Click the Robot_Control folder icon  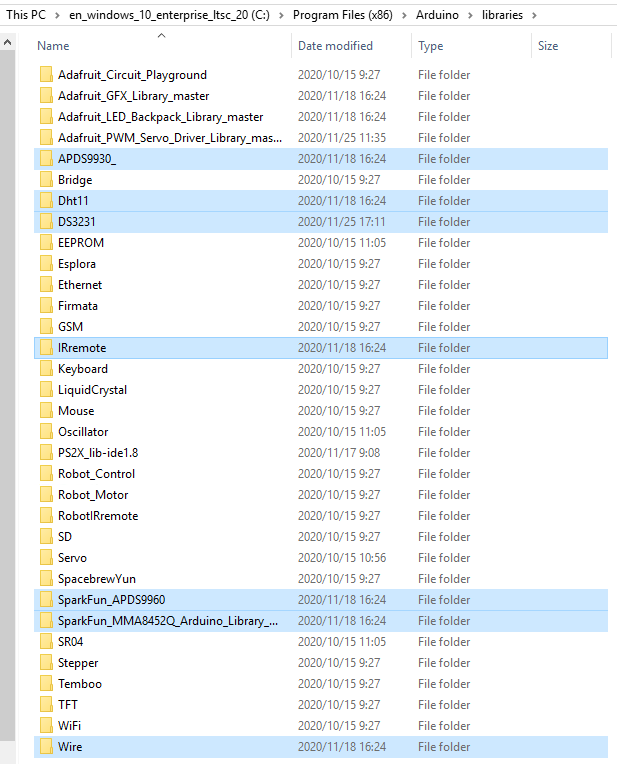tap(46, 473)
